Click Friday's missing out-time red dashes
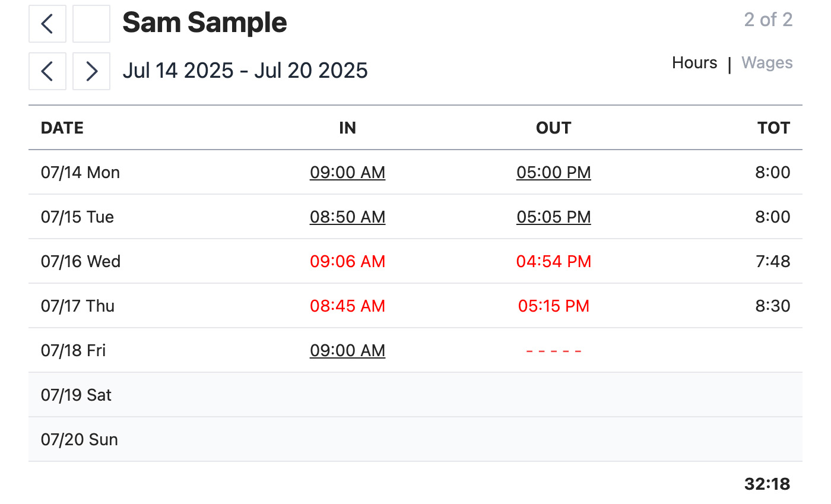This screenshot has width=831, height=504. coord(554,351)
